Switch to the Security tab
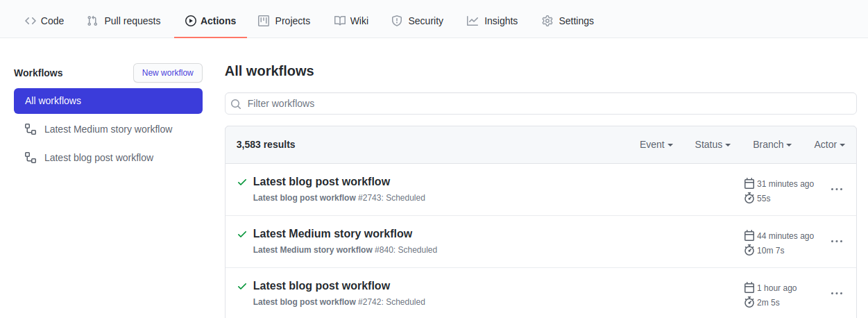The height and width of the screenshot is (318, 868). pyautogui.click(x=417, y=21)
